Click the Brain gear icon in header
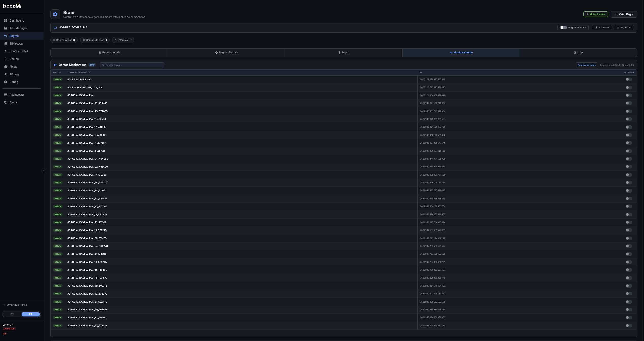 pos(55,14)
